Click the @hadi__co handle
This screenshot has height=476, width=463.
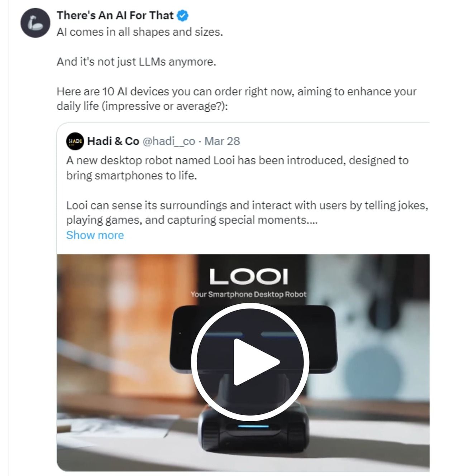169,141
